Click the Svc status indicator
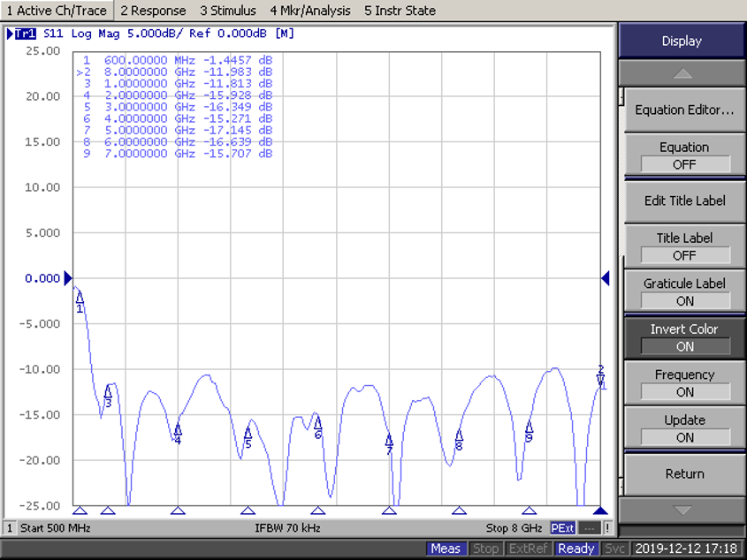747x560 pixels. coord(614,549)
